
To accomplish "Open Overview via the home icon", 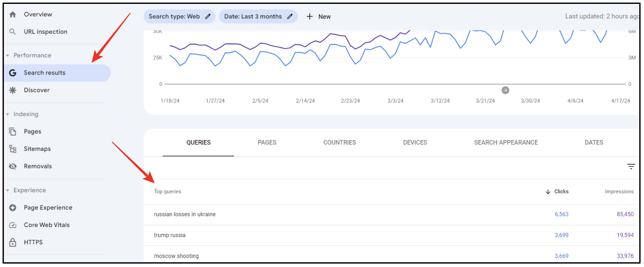I will pyautogui.click(x=12, y=14).
